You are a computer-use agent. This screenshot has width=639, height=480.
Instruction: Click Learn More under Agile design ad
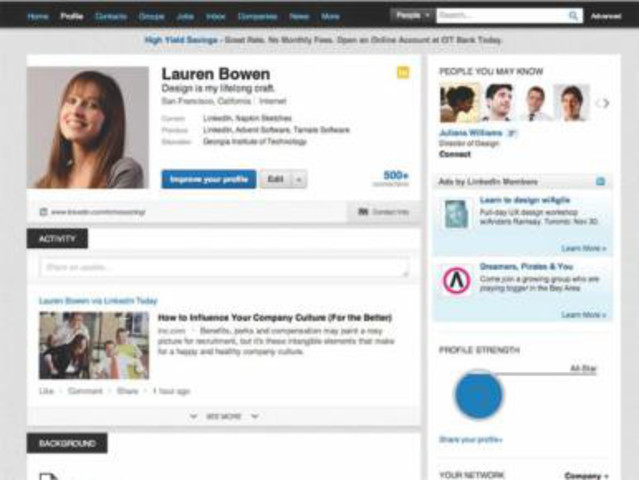(584, 249)
